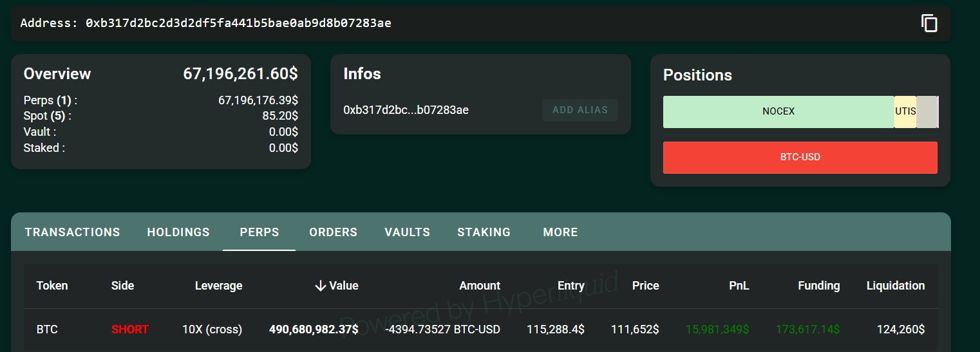Sort by the Funding column header

point(818,286)
